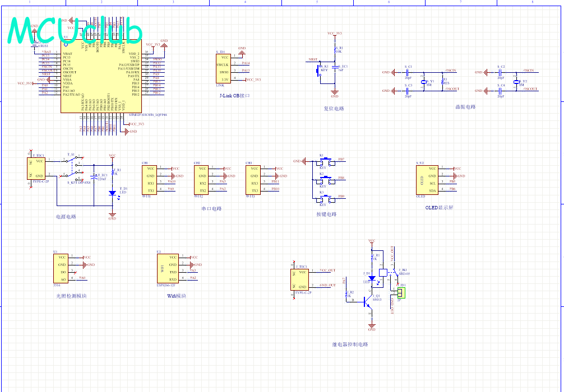Viewport: 564px width, 392px height.
Task: Select the CH1 serial port header
Action: 150,179
